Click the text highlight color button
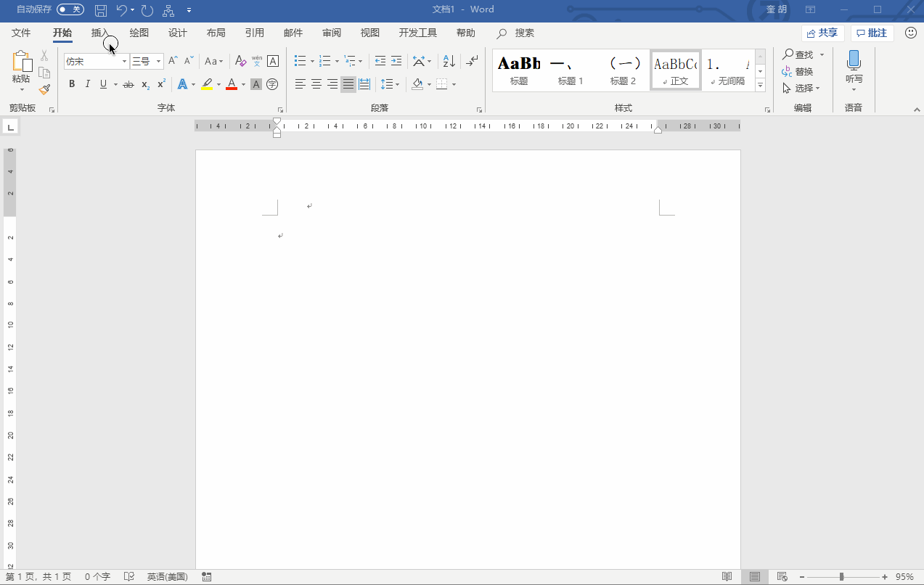This screenshot has width=924, height=585. (x=208, y=84)
